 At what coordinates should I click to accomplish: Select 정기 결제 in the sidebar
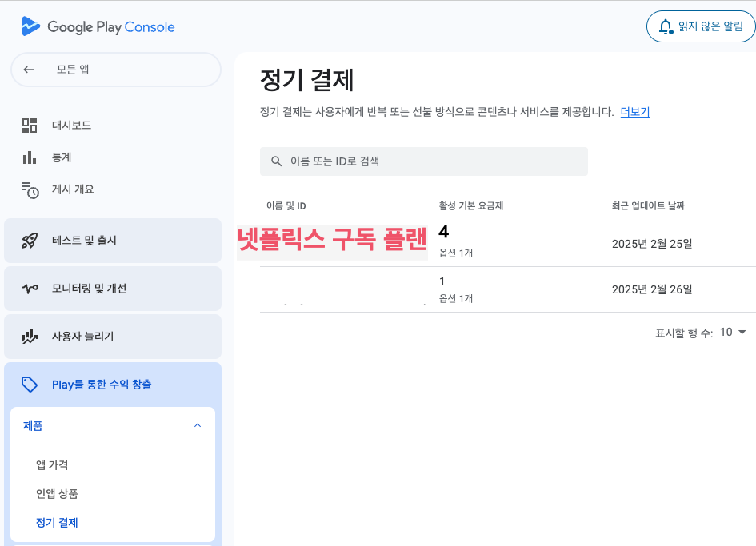(57, 523)
